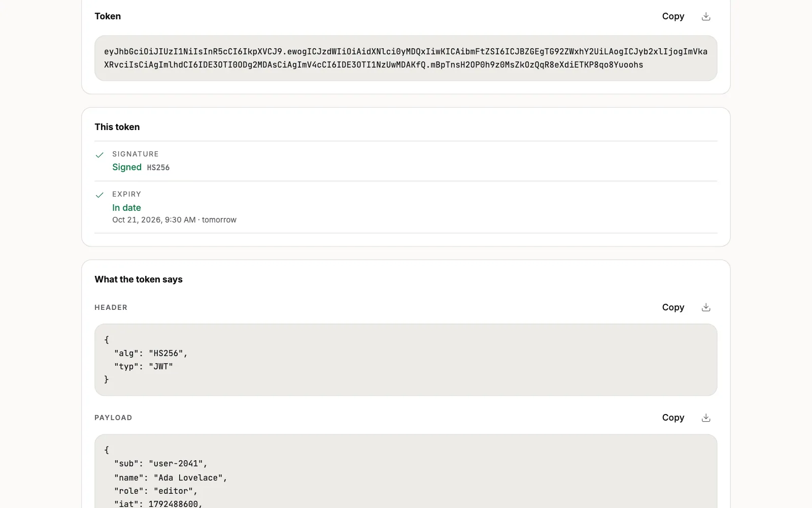Select the "In date" expiry status
This screenshot has width=812, height=508.
click(x=126, y=207)
